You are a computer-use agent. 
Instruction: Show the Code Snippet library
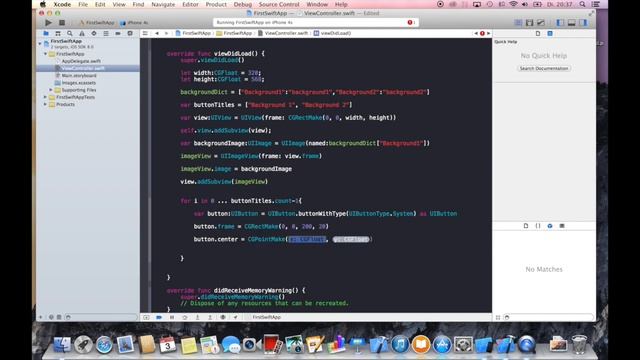[x=538, y=226]
